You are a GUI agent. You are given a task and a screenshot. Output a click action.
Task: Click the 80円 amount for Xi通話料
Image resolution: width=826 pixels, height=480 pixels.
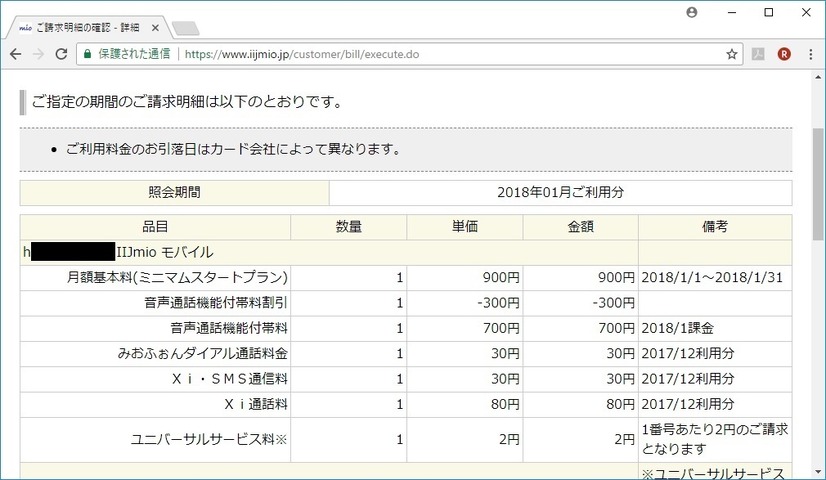click(621, 404)
